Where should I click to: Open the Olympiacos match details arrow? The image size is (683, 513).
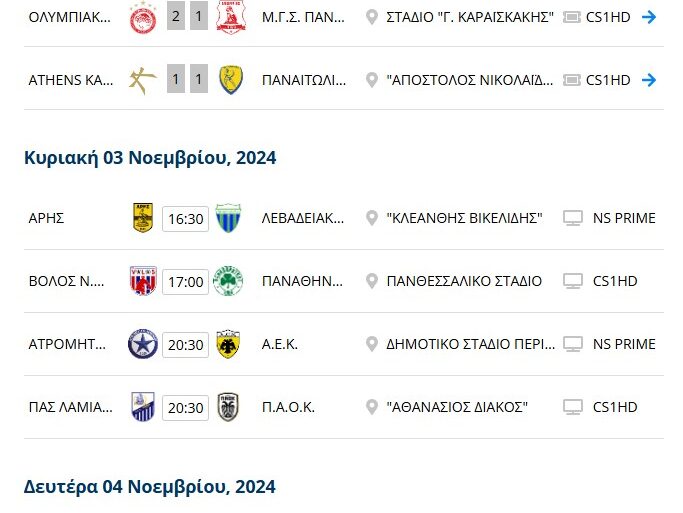[648, 17]
